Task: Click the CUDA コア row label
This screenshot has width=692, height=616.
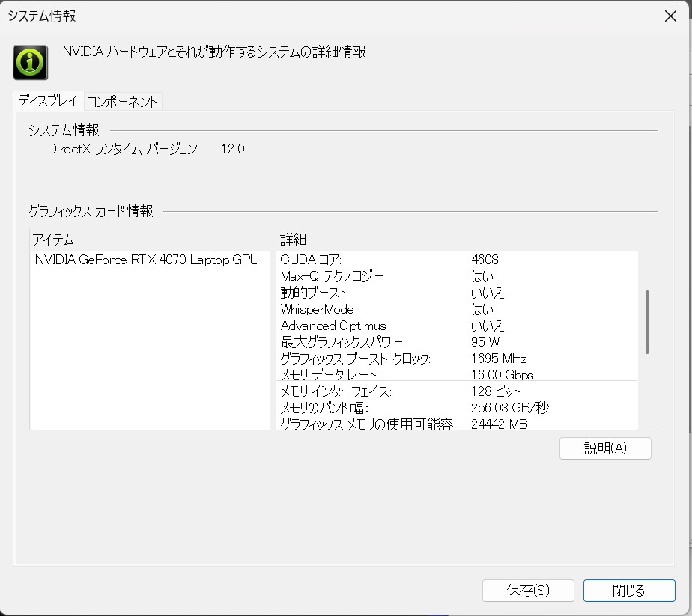Action: 311,260
